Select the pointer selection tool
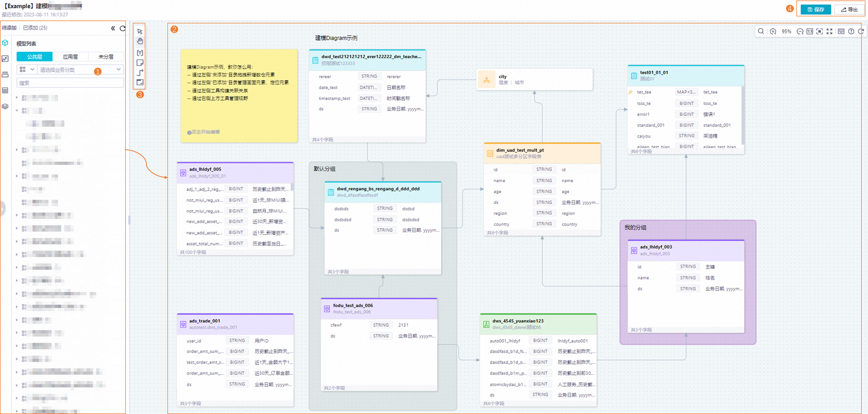Viewport: 868px width, 414px height. click(x=140, y=31)
